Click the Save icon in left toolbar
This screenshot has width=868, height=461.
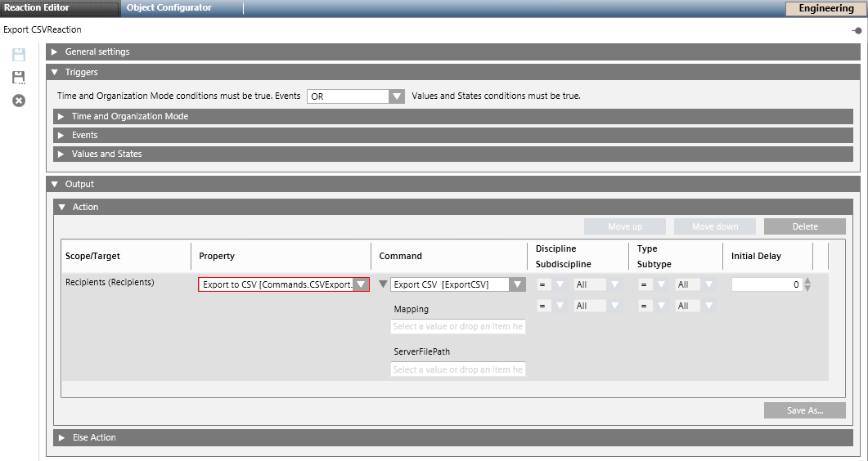tap(18, 55)
